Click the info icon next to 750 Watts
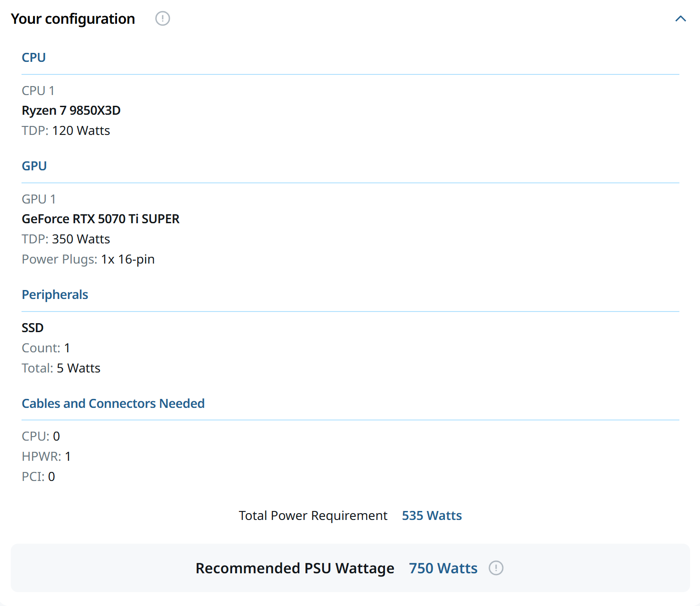 496,568
